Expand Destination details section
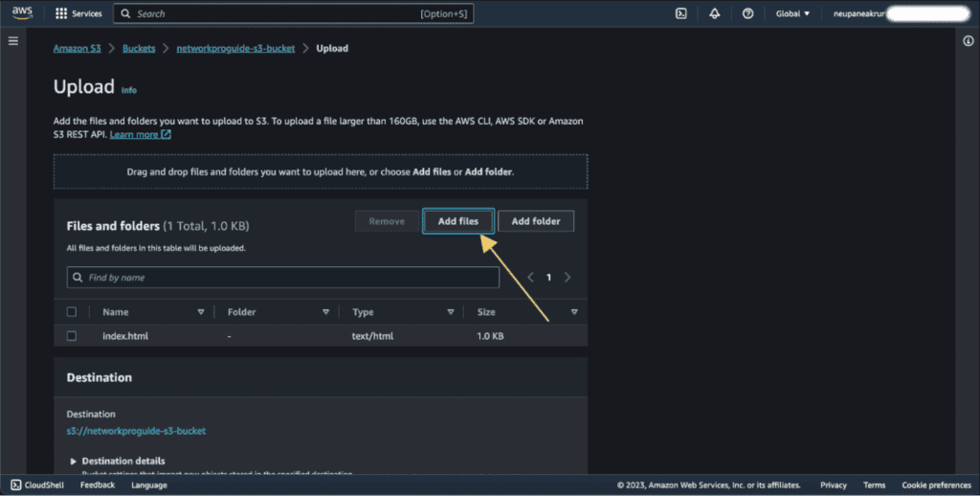The height and width of the screenshot is (496, 980). coord(118,461)
